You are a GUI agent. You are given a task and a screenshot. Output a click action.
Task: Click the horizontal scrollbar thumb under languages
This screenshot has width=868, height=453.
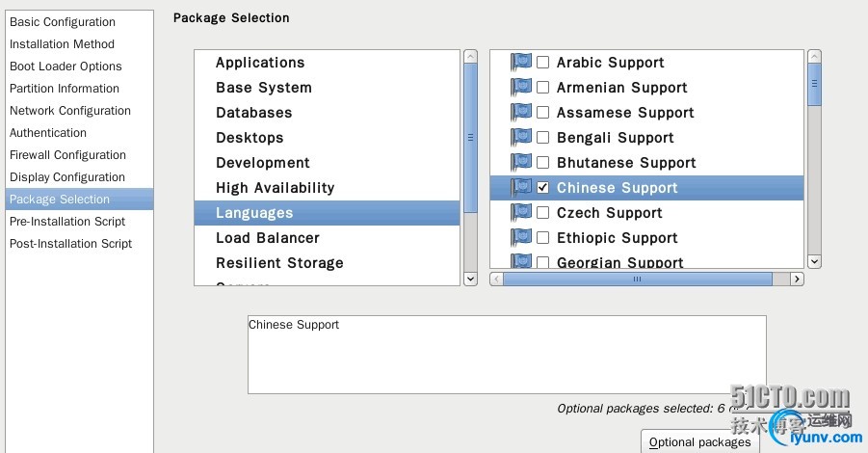coord(637,280)
